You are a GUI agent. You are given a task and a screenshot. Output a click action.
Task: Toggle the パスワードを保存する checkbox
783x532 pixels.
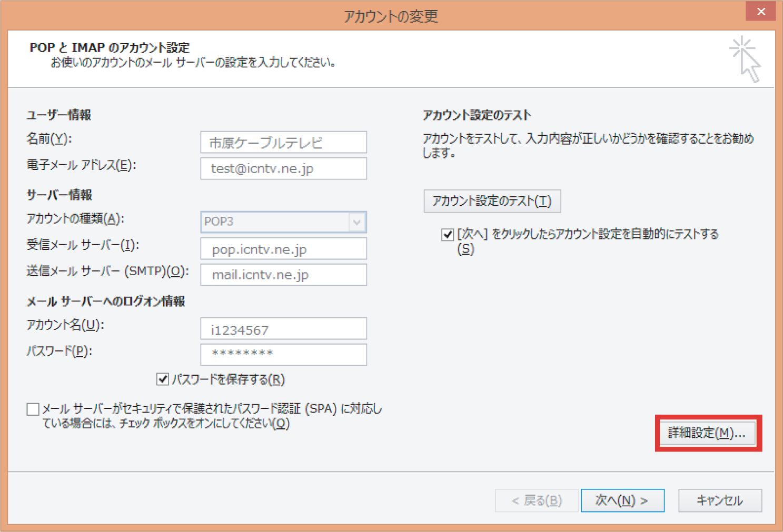(x=163, y=379)
